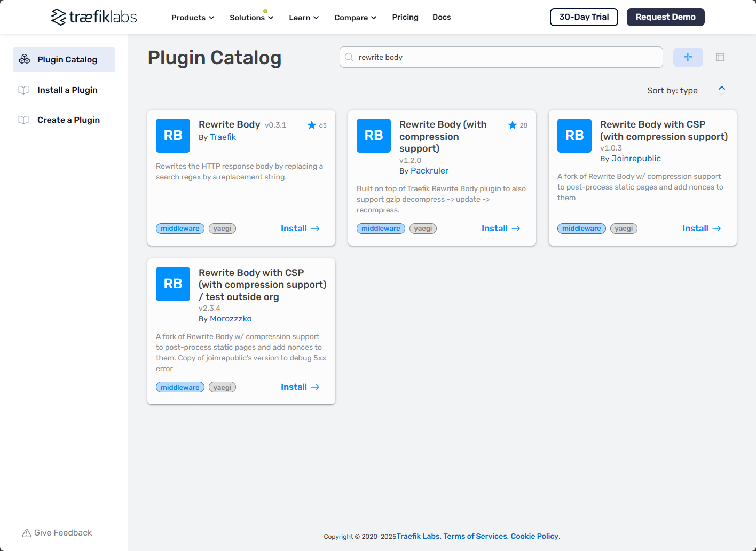Open the Compare dropdown menu
This screenshot has width=756, height=551.
356,18
